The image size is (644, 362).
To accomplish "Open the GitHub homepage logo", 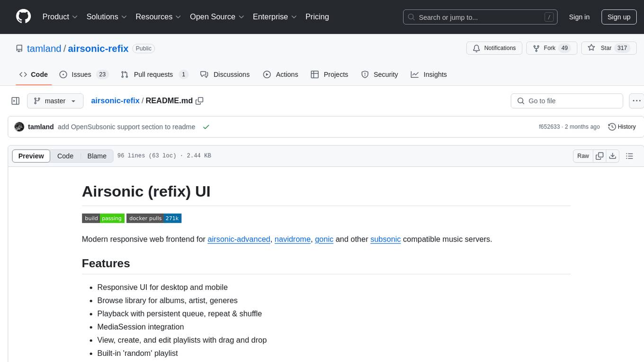I will (x=23, y=17).
